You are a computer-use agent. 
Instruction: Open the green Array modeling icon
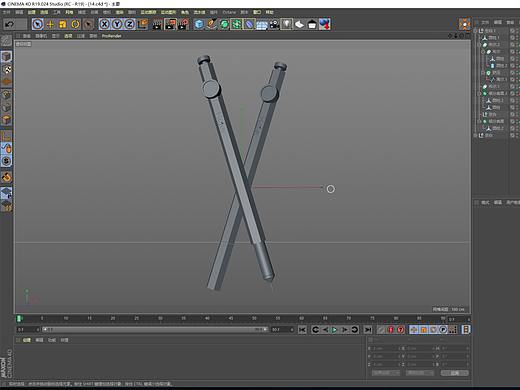click(x=237, y=24)
